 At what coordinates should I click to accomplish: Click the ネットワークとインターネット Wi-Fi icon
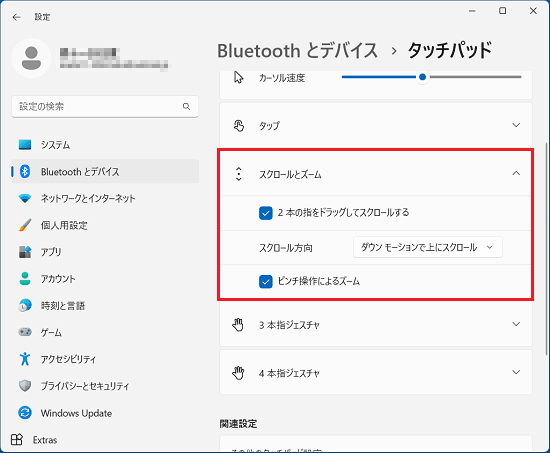pos(25,198)
